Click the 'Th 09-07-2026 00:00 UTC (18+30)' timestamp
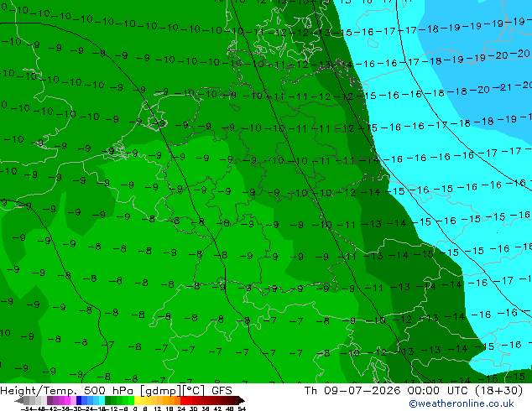Image resolution: width=532 pixels, height=411 pixels. coord(414,391)
